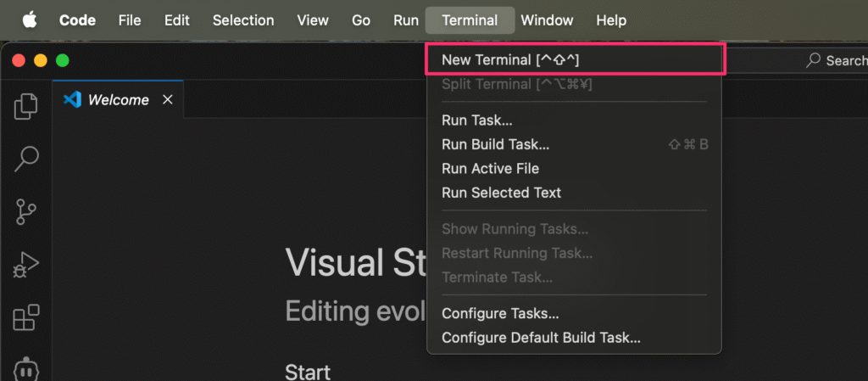Open the Go menu
The width and height of the screenshot is (868, 381).
coord(361,20)
